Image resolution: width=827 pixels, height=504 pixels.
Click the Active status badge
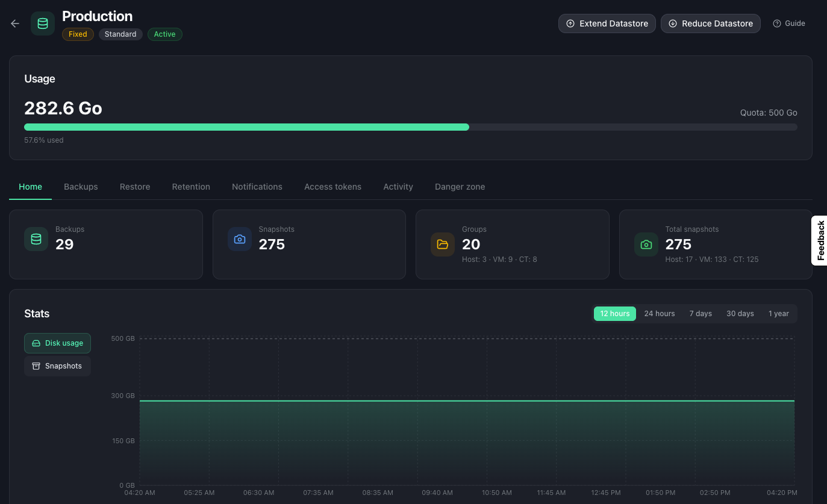(x=164, y=34)
